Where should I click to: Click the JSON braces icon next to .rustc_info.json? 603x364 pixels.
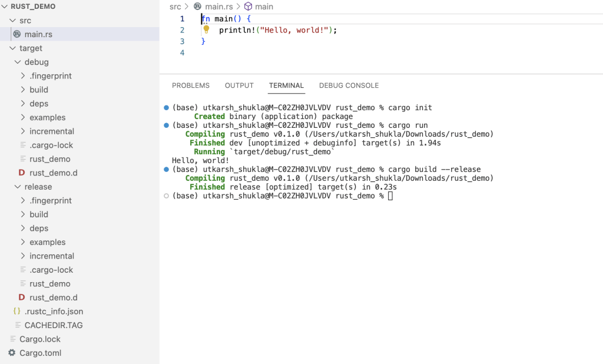[16, 311]
